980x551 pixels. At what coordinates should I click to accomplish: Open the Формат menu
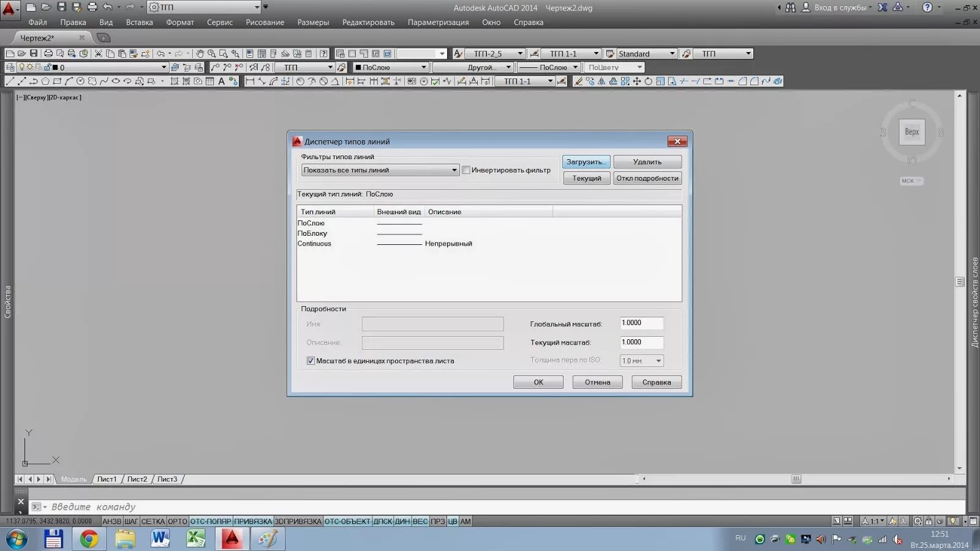point(180,23)
